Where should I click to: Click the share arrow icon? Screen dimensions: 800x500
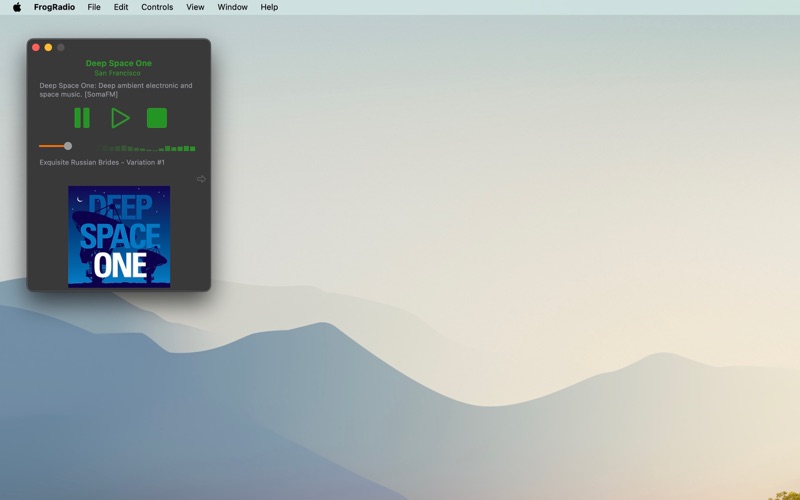[x=201, y=179]
